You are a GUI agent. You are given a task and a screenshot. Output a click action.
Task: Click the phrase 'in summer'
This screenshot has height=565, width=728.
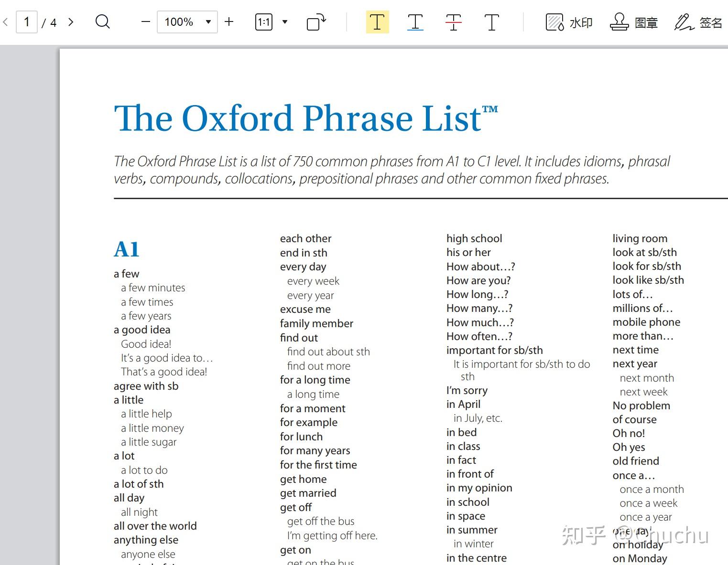[472, 530]
